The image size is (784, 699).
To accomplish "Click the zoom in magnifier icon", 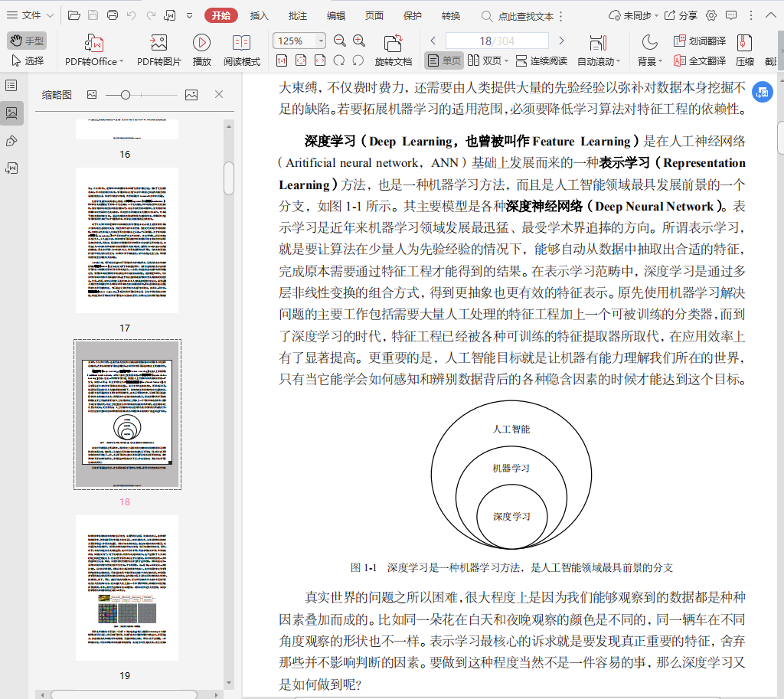I will [359, 41].
